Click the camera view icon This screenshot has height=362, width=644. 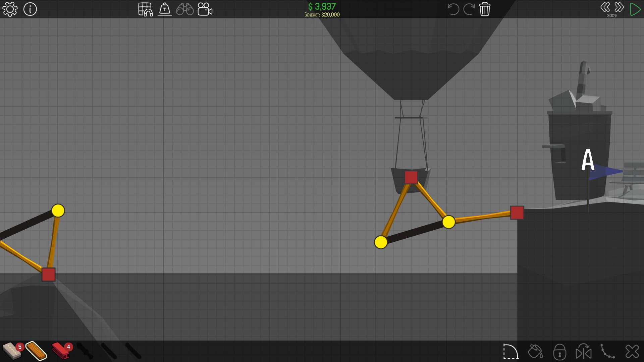[x=205, y=9]
